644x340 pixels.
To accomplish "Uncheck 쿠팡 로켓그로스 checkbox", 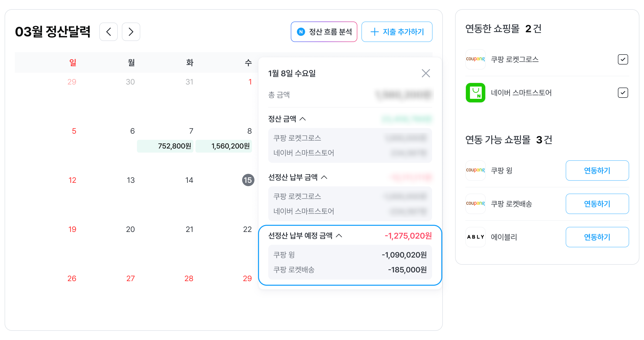I will pyautogui.click(x=623, y=59).
